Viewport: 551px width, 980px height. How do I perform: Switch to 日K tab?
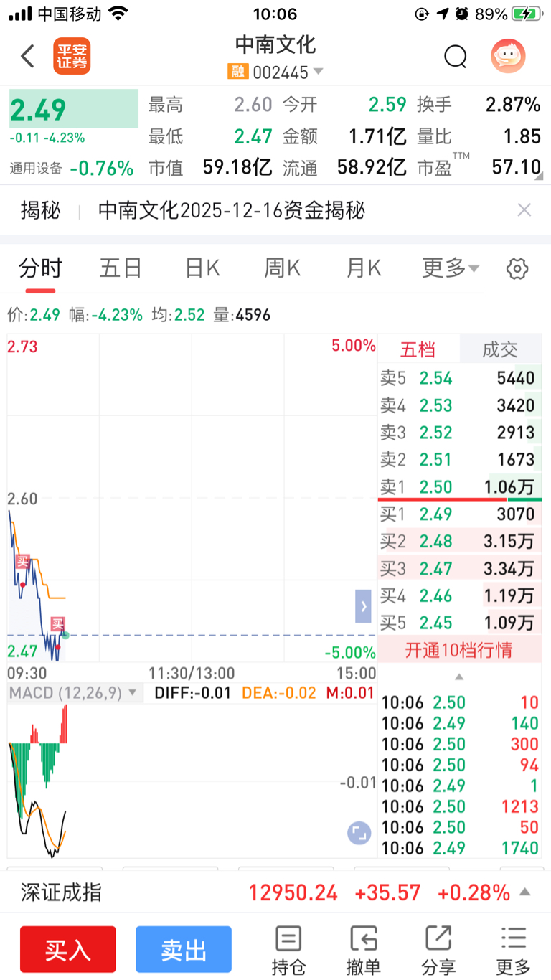coord(202,268)
